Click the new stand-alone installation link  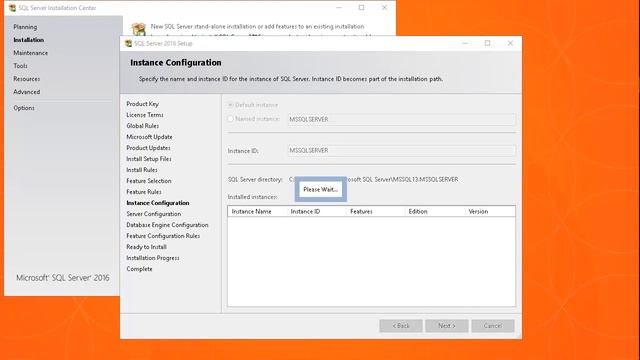click(x=257, y=27)
